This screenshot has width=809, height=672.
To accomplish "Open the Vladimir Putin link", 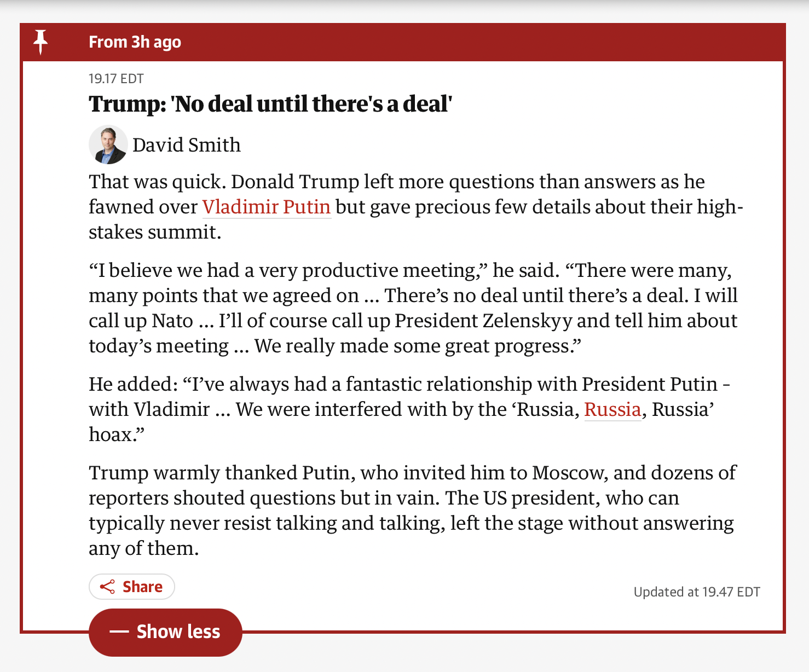I will (267, 207).
